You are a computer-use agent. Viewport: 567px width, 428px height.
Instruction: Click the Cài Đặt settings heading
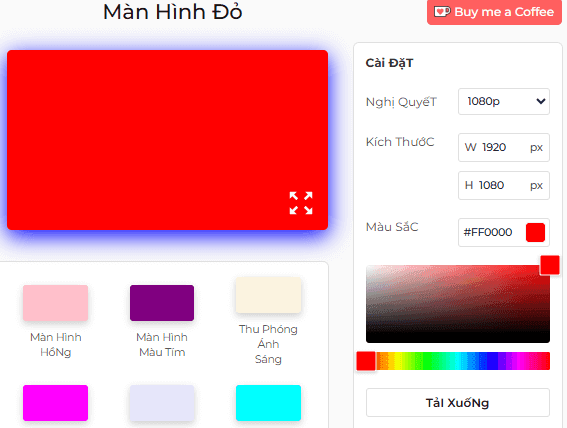[389, 63]
